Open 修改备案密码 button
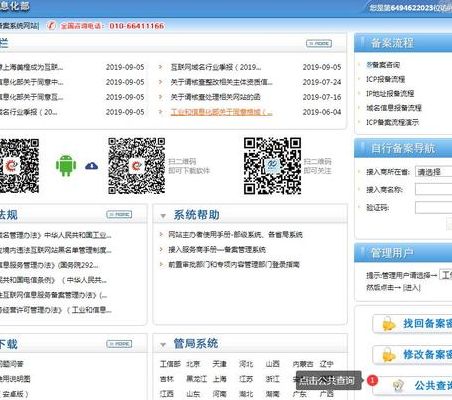Screen dimensions: 452x400 pyautogui.click(x=412, y=355)
